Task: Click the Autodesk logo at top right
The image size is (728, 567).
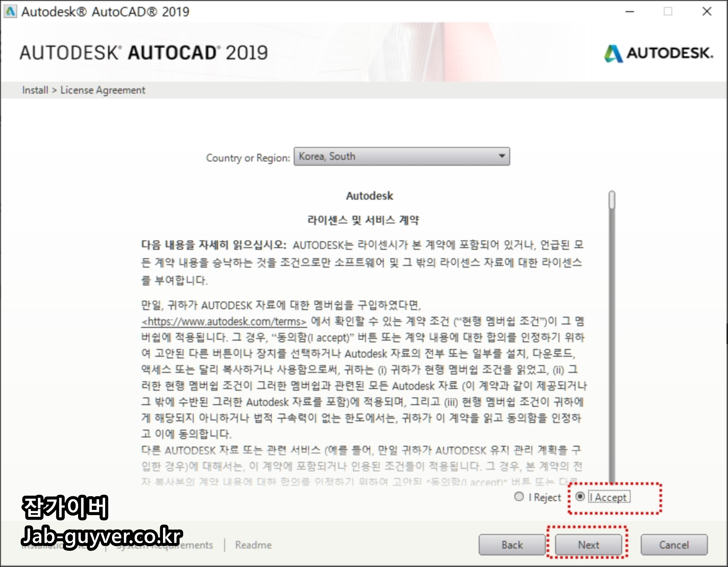Action: pos(659,53)
